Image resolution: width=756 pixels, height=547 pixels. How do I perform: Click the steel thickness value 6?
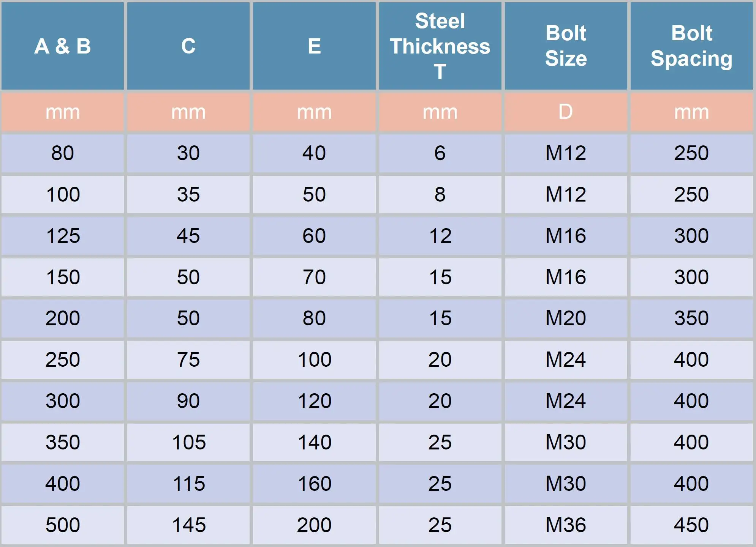pos(440,153)
